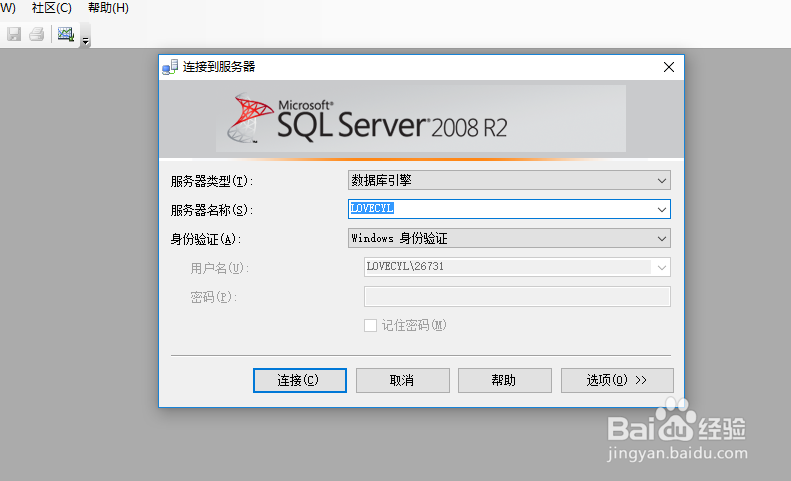The width and height of the screenshot is (791, 481).
Task: Click the 身份验证(A) label text
Action: click(x=206, y=239)
